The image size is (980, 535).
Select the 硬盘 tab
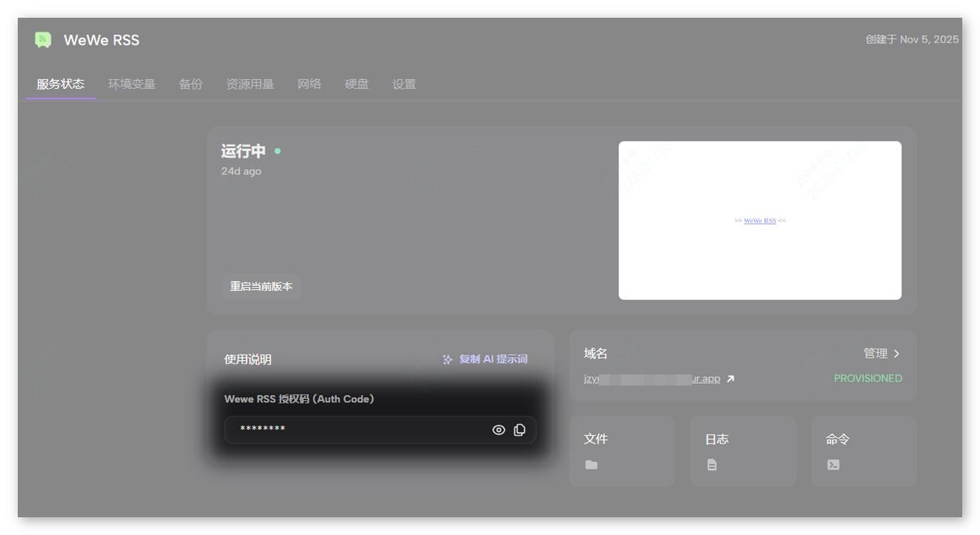[x=357, y=84]
